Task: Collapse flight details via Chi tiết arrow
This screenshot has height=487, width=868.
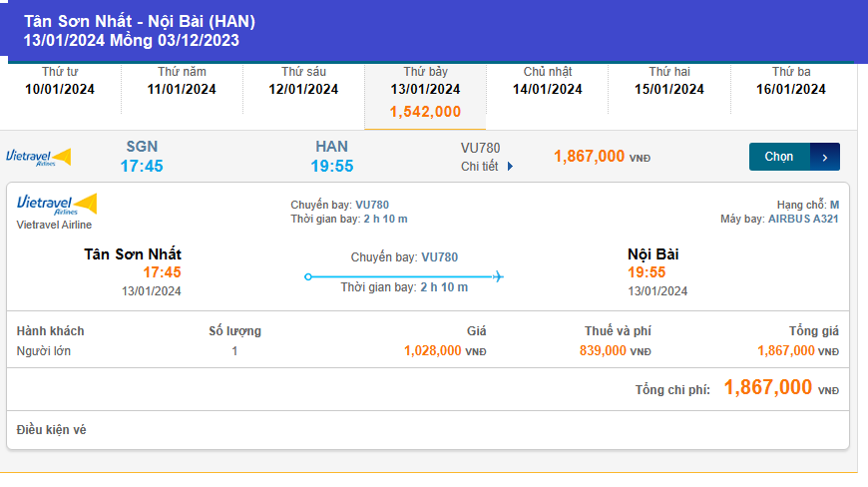Action: coord(510,167)
